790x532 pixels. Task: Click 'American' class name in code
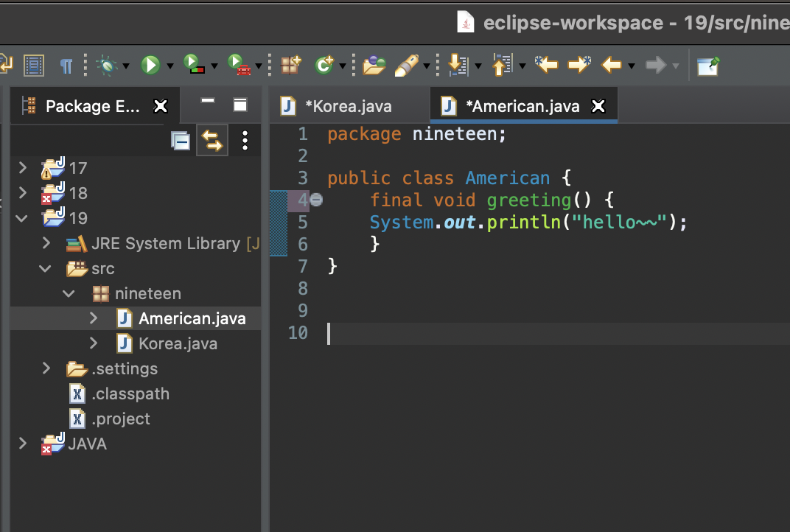tap(507, 178)
